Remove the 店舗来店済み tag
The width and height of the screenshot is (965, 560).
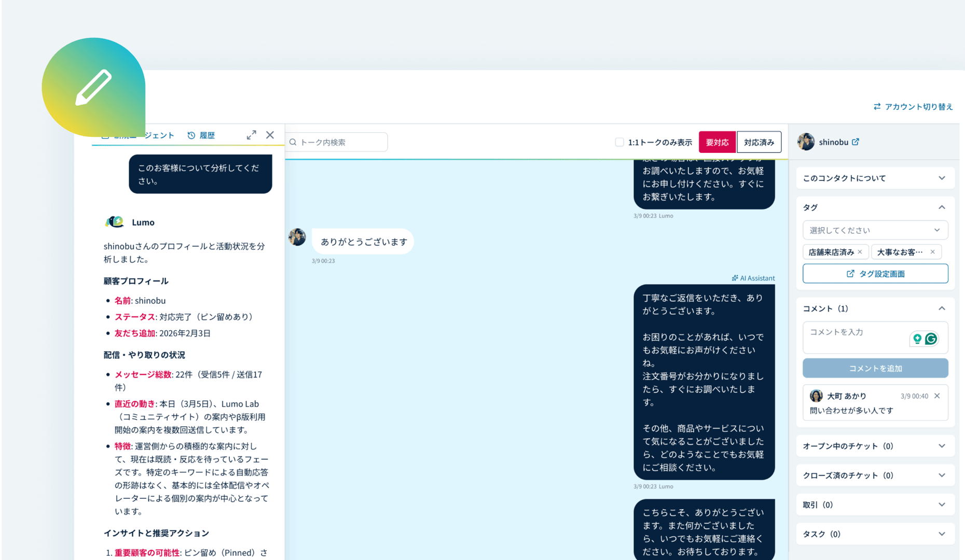(860, 252)
